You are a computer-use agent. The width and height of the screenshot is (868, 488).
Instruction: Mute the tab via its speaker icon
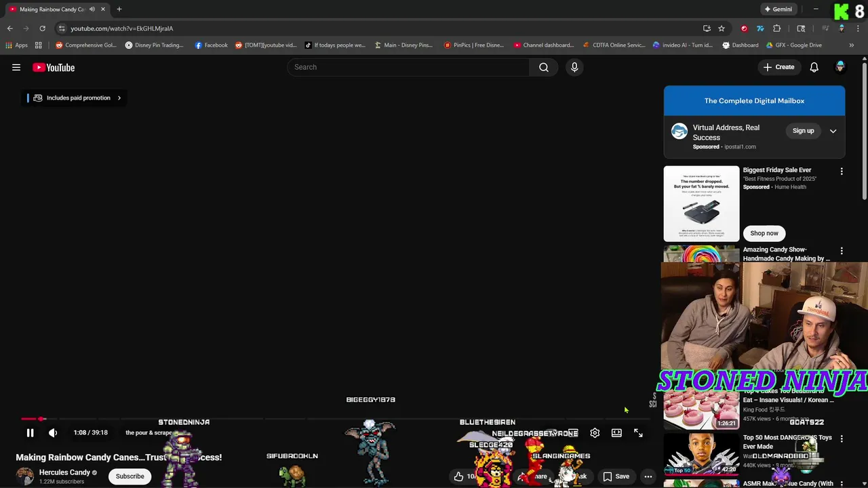coord(92,9)
